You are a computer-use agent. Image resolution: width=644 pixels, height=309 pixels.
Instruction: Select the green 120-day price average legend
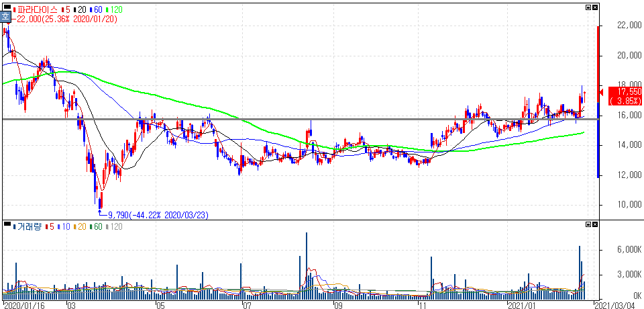point(114,9)
